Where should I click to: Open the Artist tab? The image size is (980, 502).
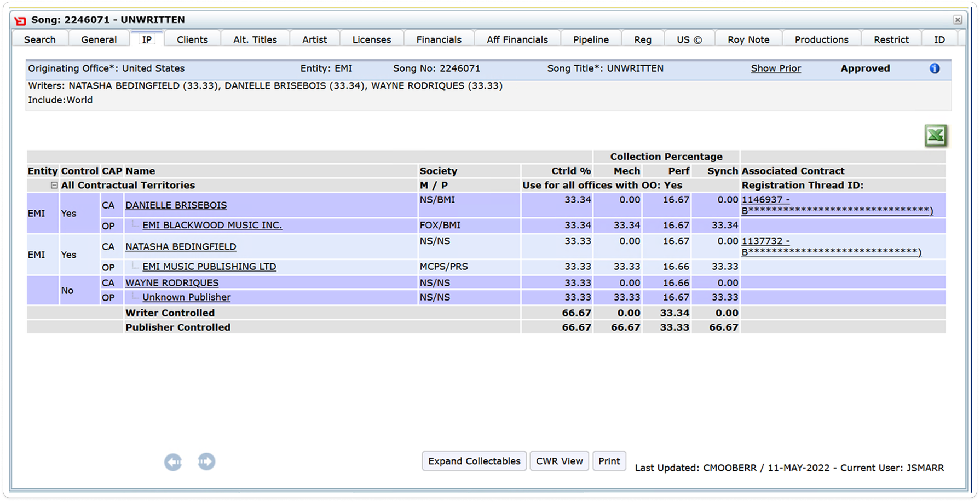click(315, 39)
